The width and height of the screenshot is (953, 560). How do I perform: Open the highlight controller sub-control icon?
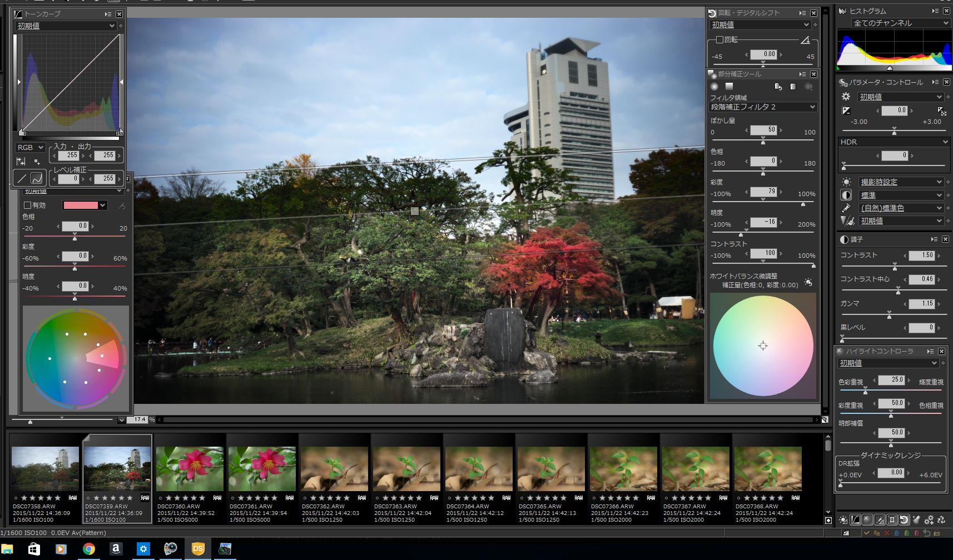867,520
